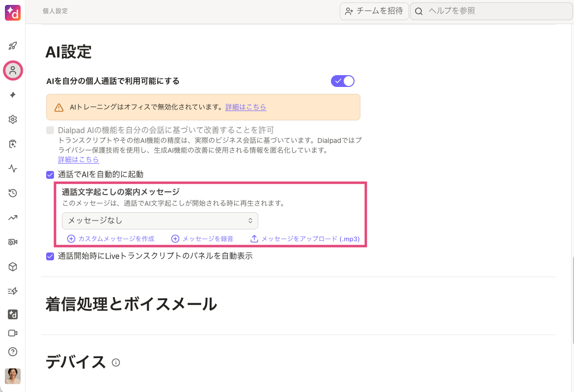This screenshot has width=574, height=392.
Task: Open the メッセージなし dropdown
Action: pyautogui.click(x=160, y=221)
